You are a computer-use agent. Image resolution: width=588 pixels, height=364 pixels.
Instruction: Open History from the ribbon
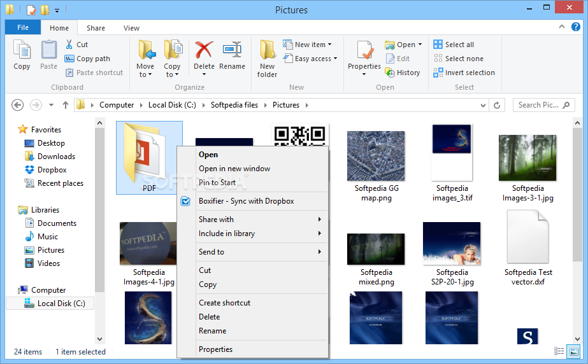click(x=403, y=73)
